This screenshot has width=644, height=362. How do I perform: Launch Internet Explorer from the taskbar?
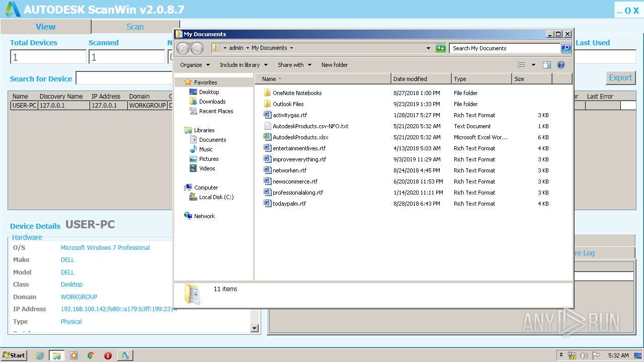click(40, 355)
